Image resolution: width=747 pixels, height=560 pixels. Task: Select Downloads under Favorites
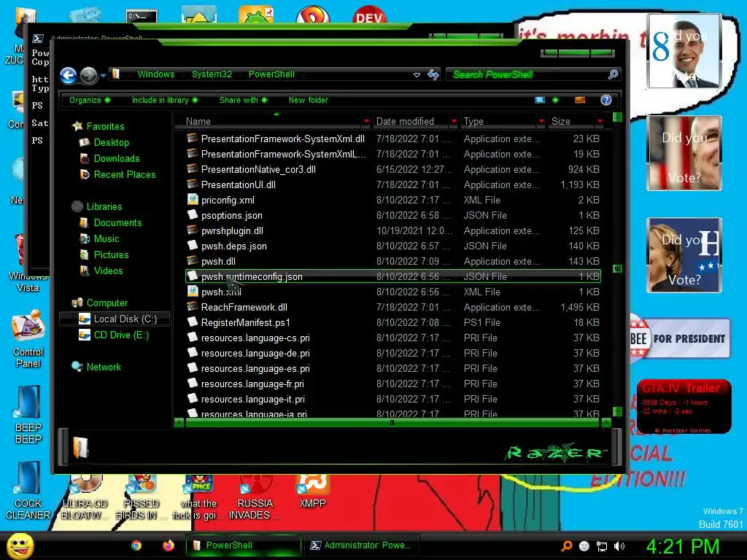point(116,158)
